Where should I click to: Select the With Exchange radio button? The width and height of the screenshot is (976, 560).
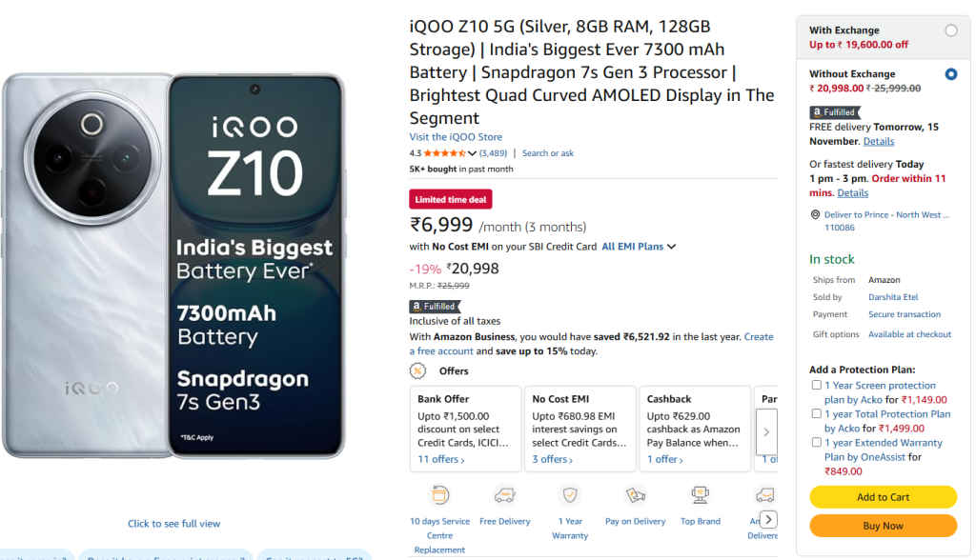pyautogui.click(x=953, y=29)
